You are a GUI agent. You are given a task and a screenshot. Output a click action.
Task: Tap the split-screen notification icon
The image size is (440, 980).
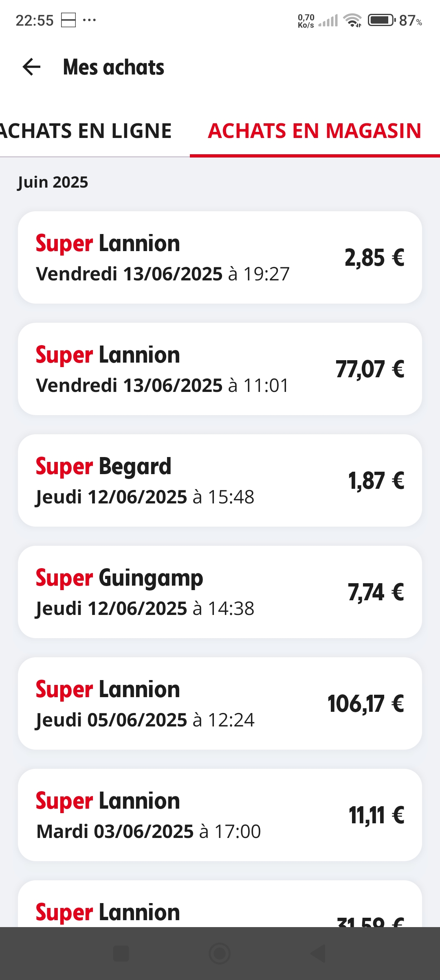tap(68, 20)
